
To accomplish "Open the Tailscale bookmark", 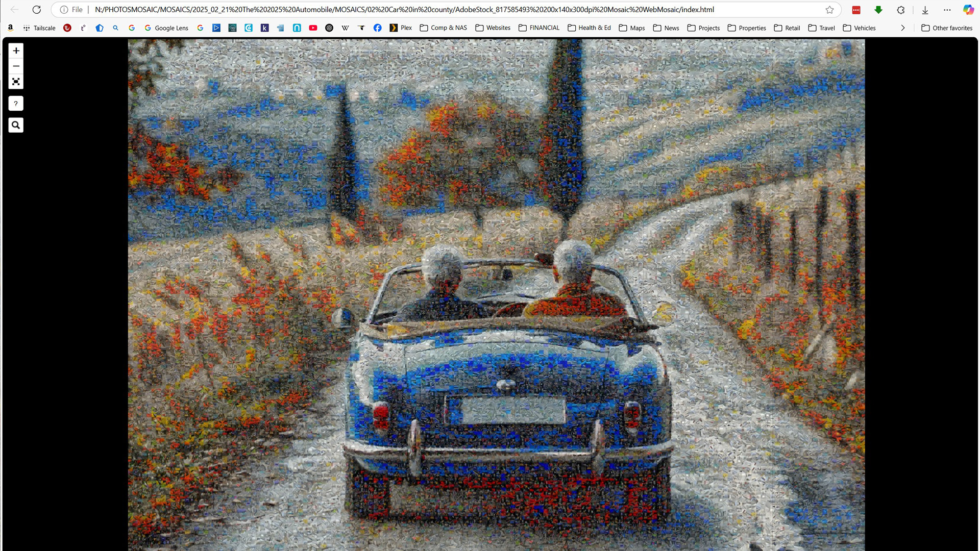I will pos(39,28).
